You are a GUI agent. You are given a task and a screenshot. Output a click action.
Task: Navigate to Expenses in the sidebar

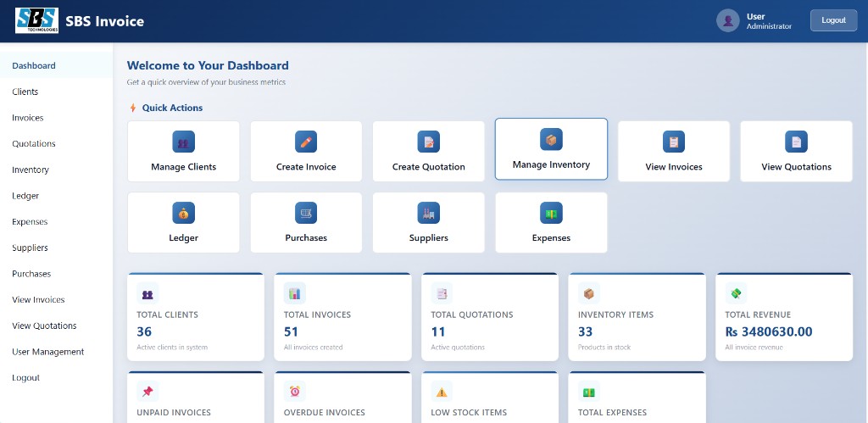pyautogui.click(x=57, y=221)
